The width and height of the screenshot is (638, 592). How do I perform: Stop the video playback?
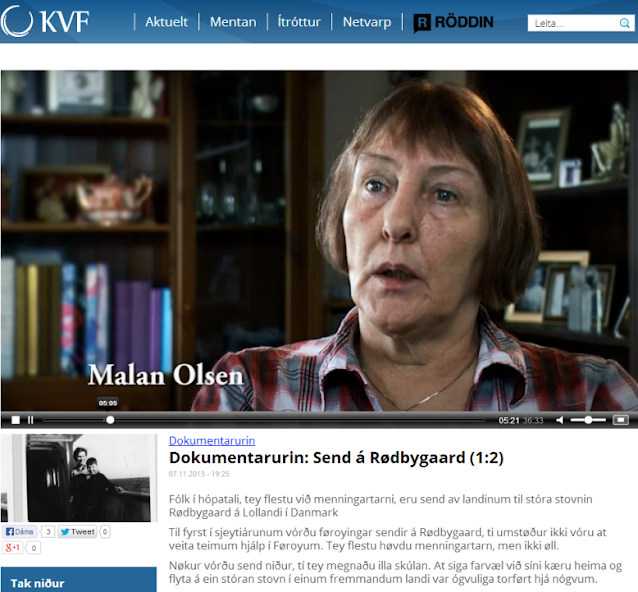(x=15, y=420)
